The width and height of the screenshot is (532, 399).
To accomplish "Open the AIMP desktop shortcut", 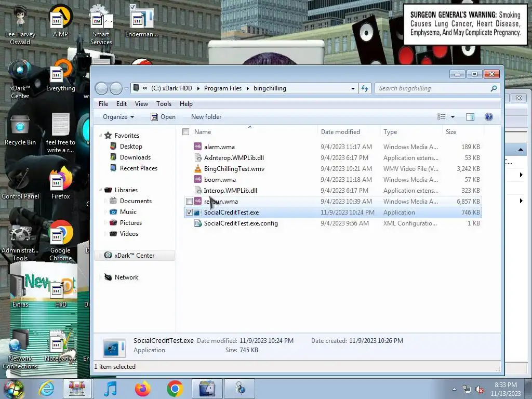I will click(x=60, y=21).
